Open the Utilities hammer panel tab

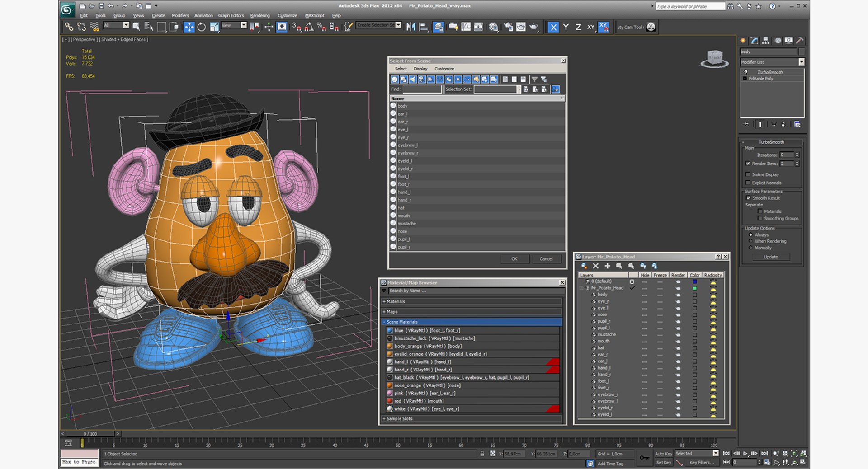(799, 41)
